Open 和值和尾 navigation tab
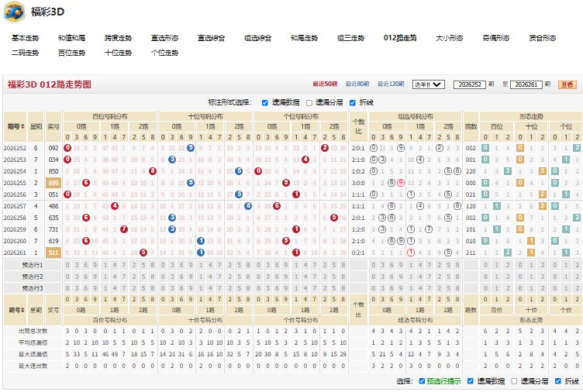The image size is (583, 392). coord(71,38)
